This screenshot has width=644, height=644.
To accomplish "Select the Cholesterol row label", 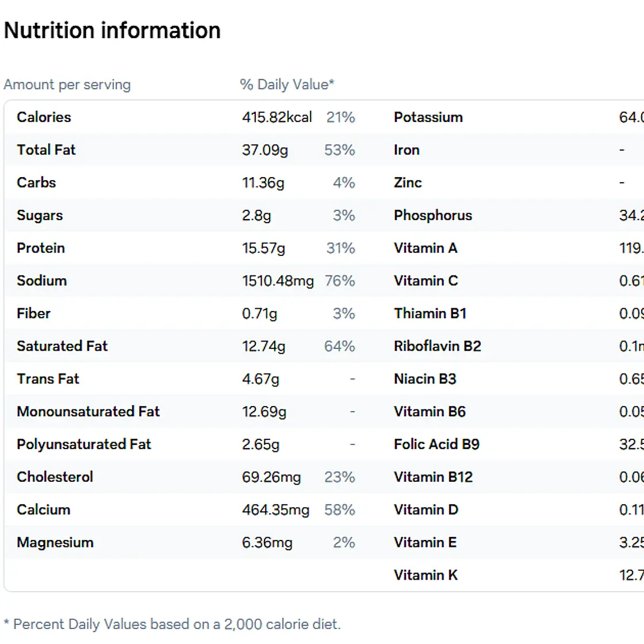I will 55,477.
